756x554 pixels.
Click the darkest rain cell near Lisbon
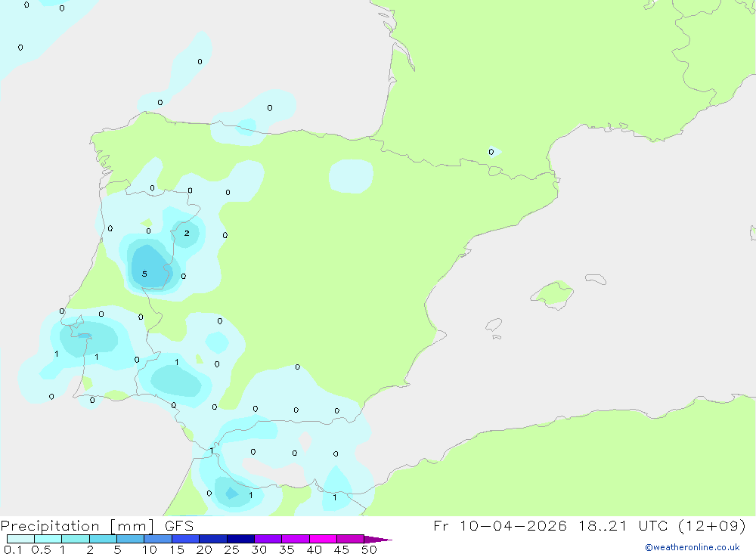pyautogui.click(x=83, y=336)
